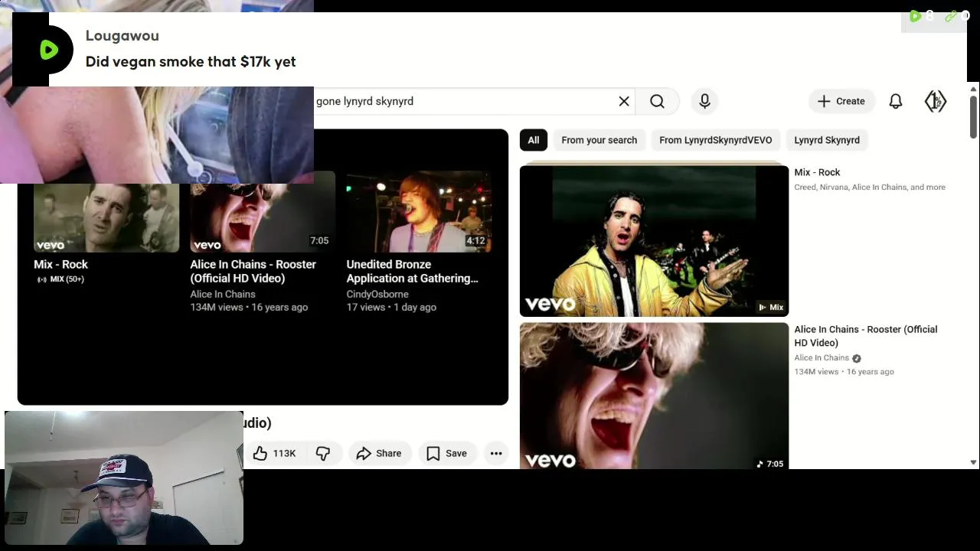Select the 'Lynyrd Skynyrd' filter chip
980x551 pixels.
827,140
